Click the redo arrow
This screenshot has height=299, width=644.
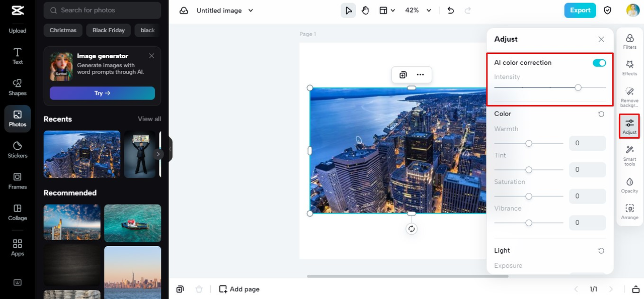point(468,11)
